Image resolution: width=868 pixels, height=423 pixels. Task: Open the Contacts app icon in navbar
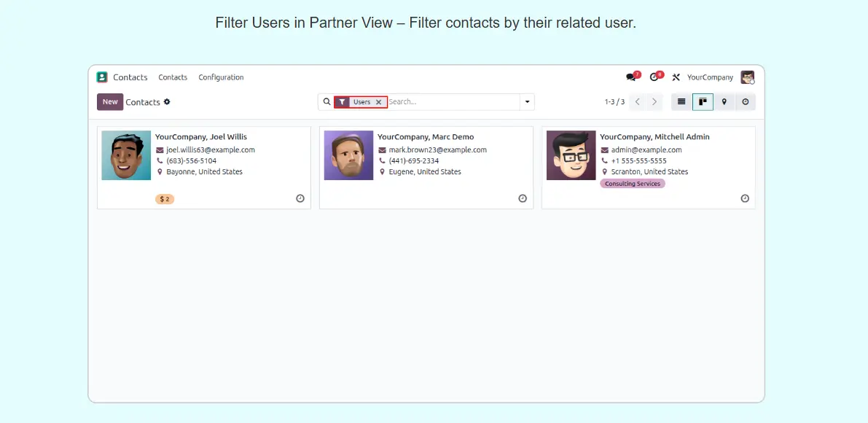pyautogui.click(x=102, y=77)
